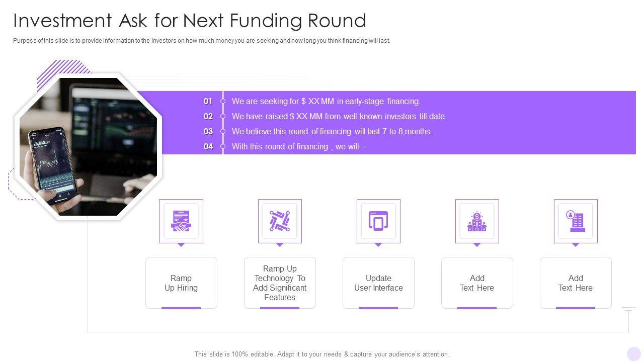This screenshot has height=362, width=644.
Task: Click the last "Add Text Here" box below the office building icon
Action: (x=576, y=283)
